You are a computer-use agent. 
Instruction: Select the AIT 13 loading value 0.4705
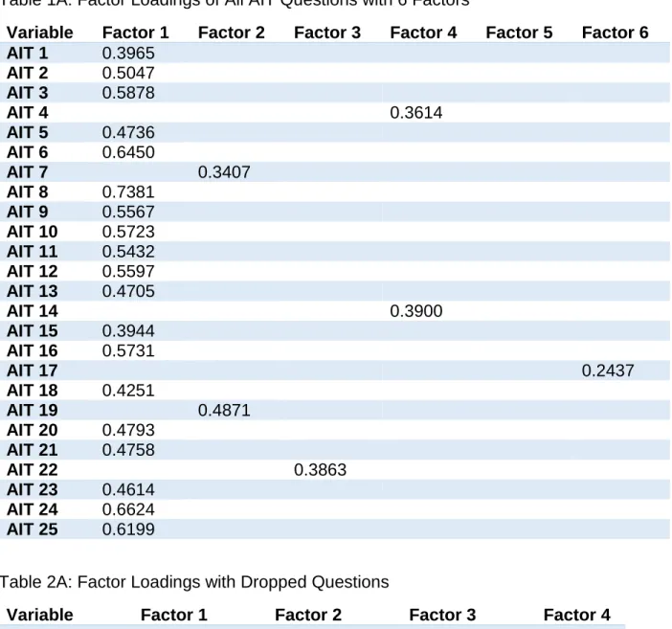[x=128, y=291]
